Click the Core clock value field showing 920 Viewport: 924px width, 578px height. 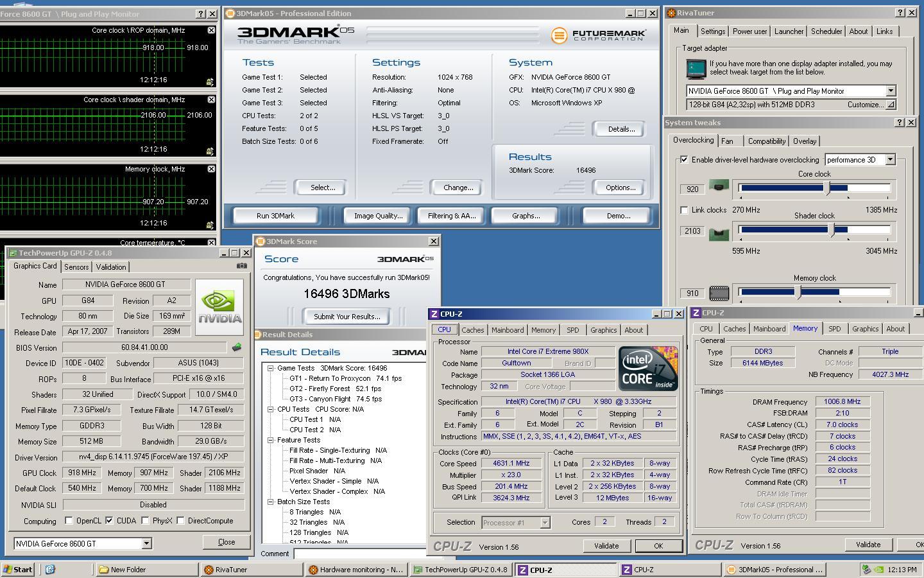(692, 189)
